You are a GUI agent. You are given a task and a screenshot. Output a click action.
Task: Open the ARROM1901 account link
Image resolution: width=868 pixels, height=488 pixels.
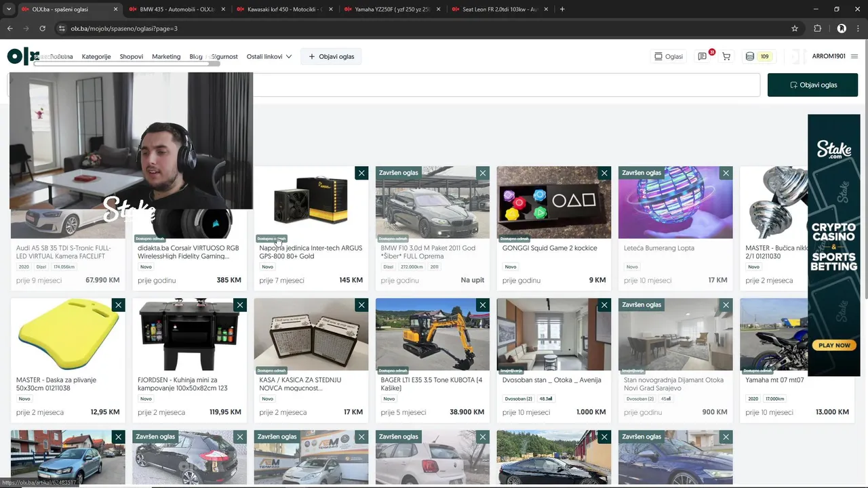pos(829,56)
